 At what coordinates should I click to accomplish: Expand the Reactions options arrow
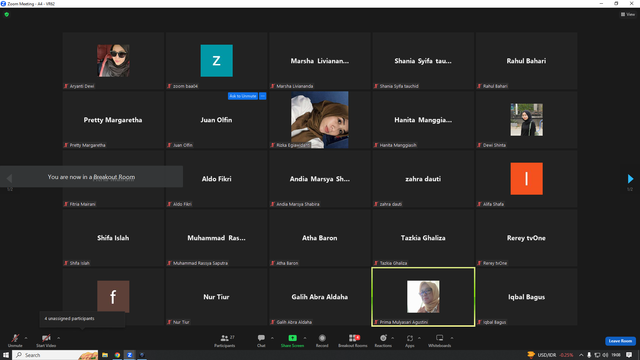[393, 338]
